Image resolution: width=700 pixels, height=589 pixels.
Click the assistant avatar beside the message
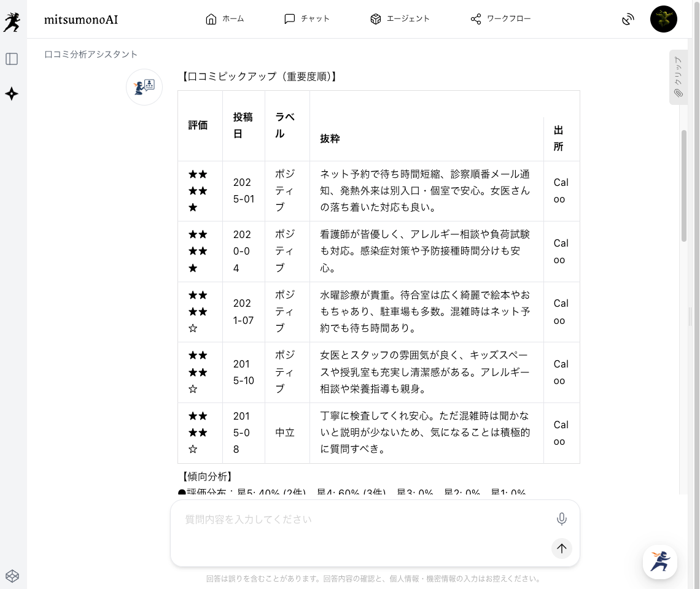click(x=144, y=87)
